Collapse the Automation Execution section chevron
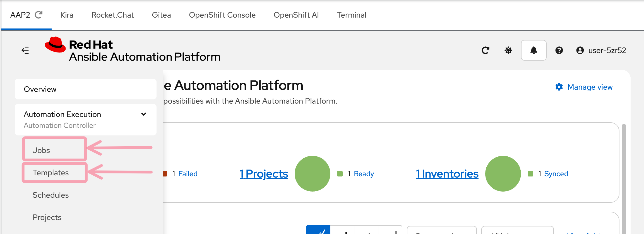 point(144,114)
